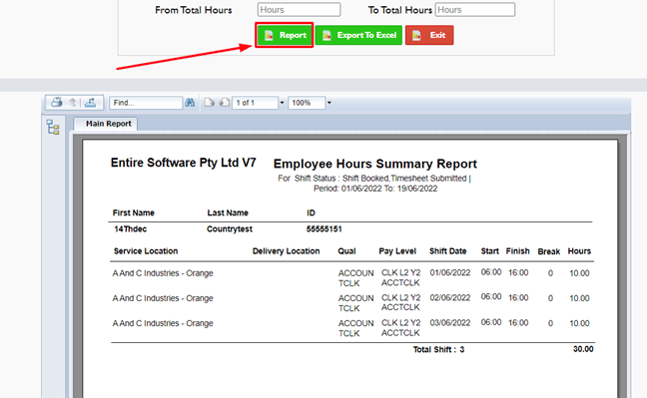Open the zoom level dropdown arrow
The image size is (647, 398).
pyautogui.click(x=329, y=103)
